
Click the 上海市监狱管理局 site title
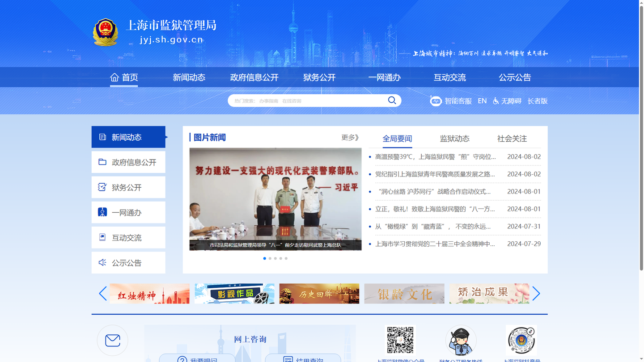172,25
